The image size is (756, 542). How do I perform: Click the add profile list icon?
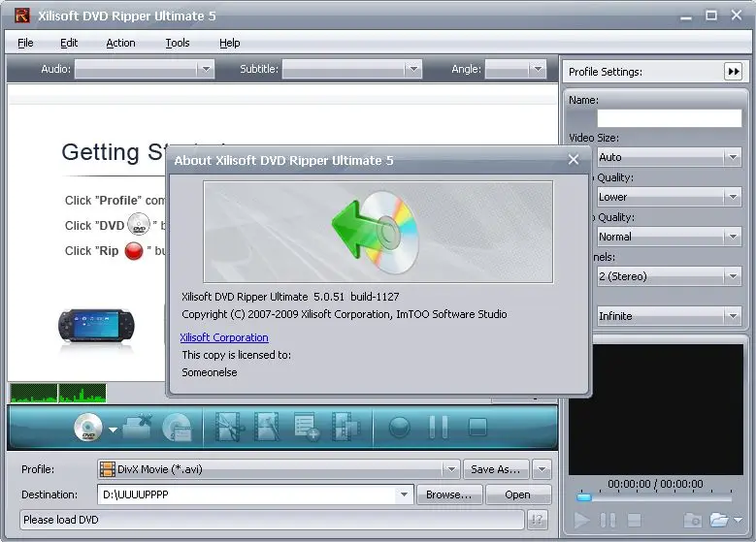pos(306,427)
